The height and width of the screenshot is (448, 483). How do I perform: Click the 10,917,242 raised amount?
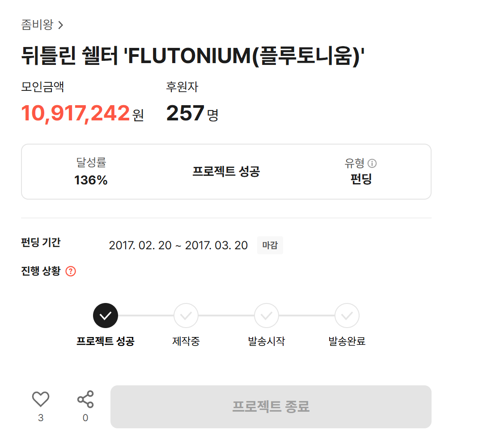pyautogui.click(x=76, y=113)
